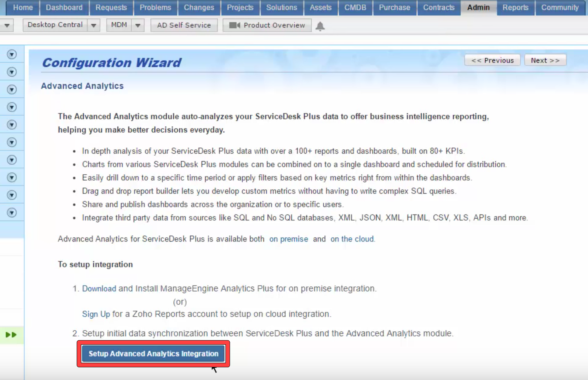Screen dimensions: 588x380
Task: Open the leftmost toolbar dropdown arrow
Action: tap(7, 25)
